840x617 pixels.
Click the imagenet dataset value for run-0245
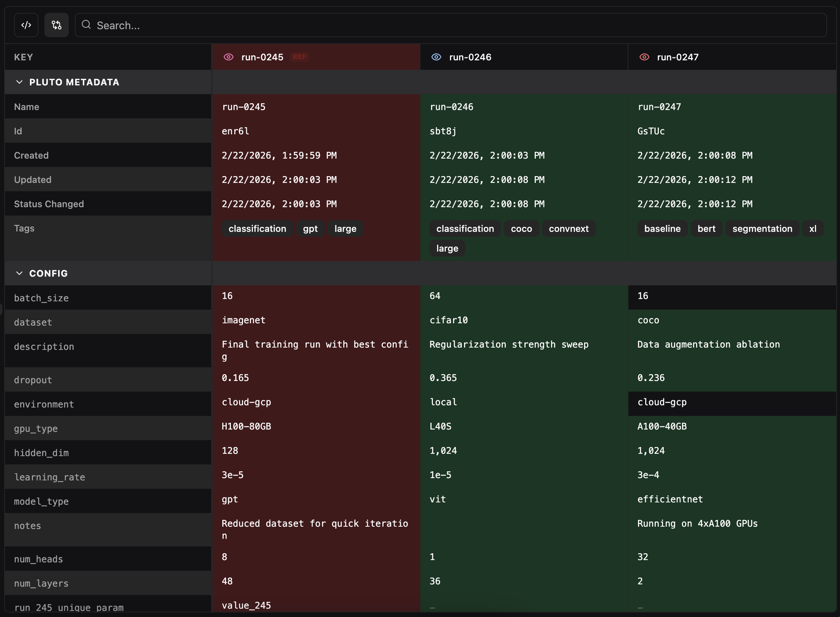click(243, 320)
